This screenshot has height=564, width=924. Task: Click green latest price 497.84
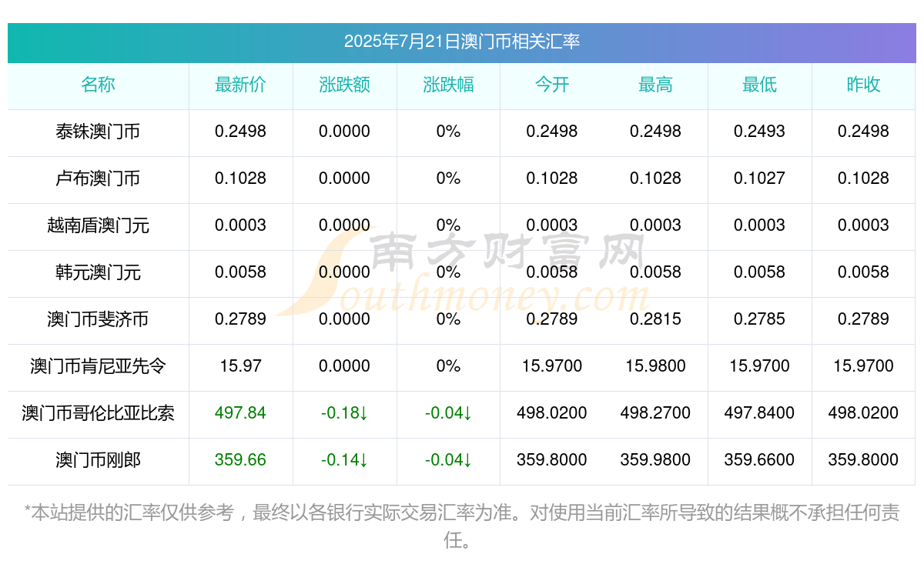240,413
